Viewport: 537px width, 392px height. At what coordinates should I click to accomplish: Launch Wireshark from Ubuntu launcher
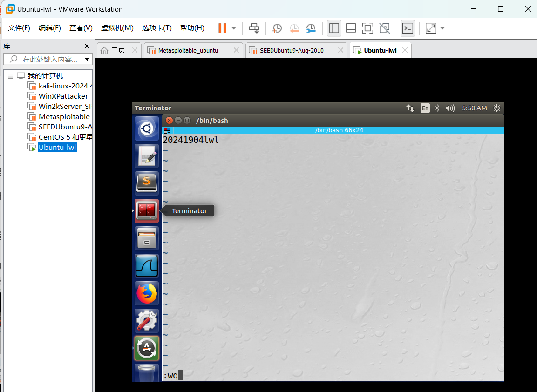coord(147,266)
